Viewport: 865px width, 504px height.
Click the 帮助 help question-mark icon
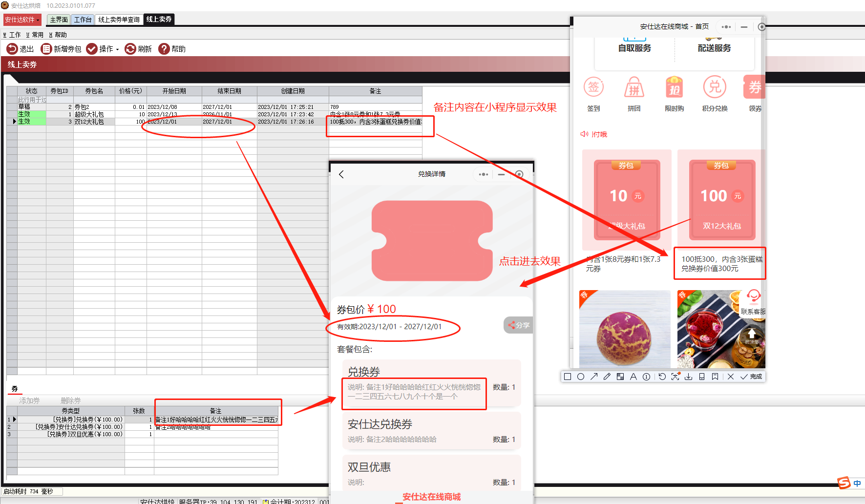click(164, 49)
